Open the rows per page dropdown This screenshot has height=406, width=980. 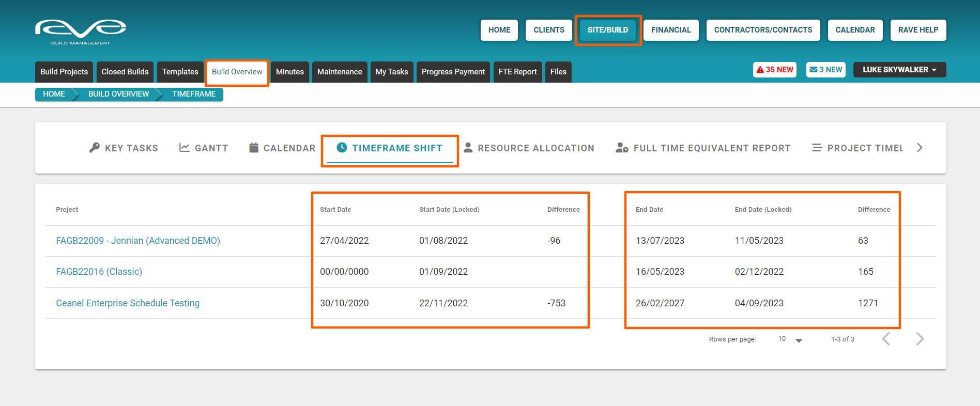tap(790, 339)
